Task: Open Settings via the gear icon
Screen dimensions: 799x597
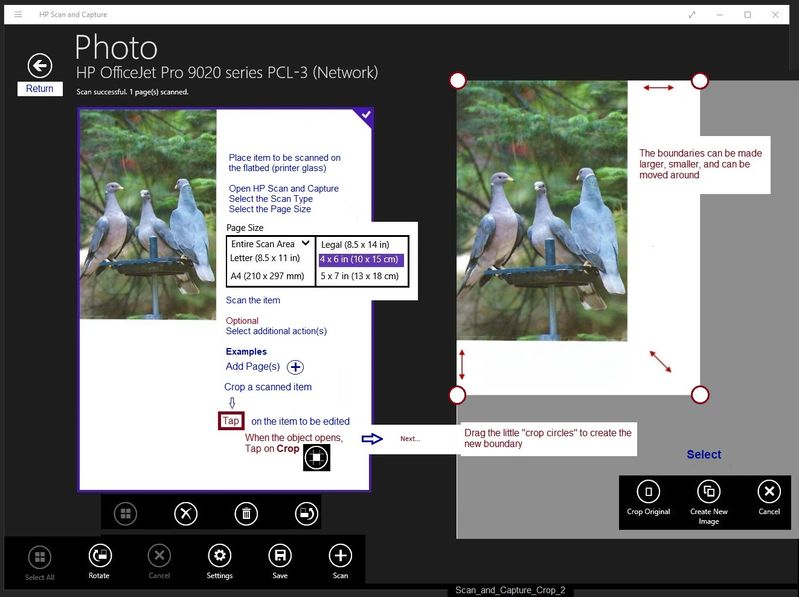Action: pyautogui.click(x=220, y=556)
